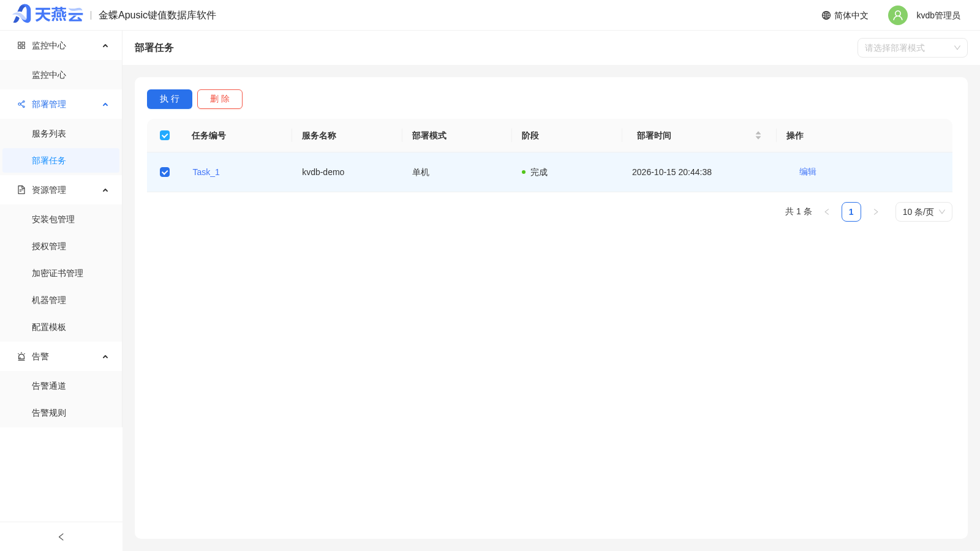Click the 单机 deployment mode cell
Viewport: 980px width, 551px height.
pos(421,172)
